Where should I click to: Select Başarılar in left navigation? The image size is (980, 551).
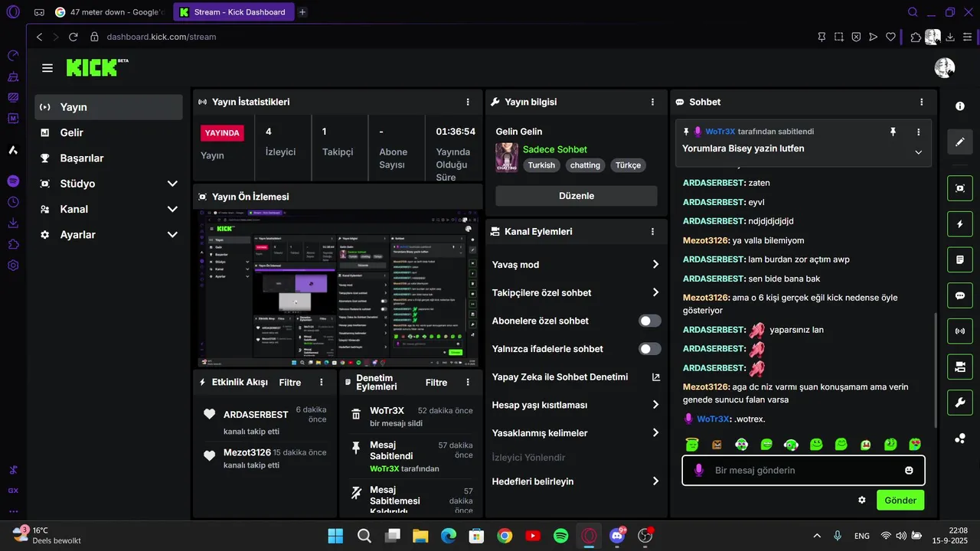pos(109,158)
